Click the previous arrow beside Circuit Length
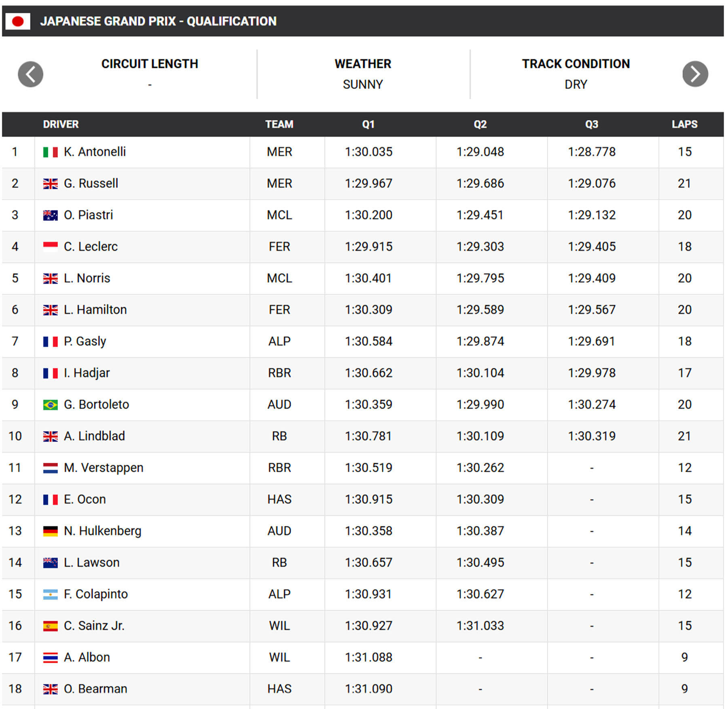This screenshot has width=728, height=709. pos(31,74)
